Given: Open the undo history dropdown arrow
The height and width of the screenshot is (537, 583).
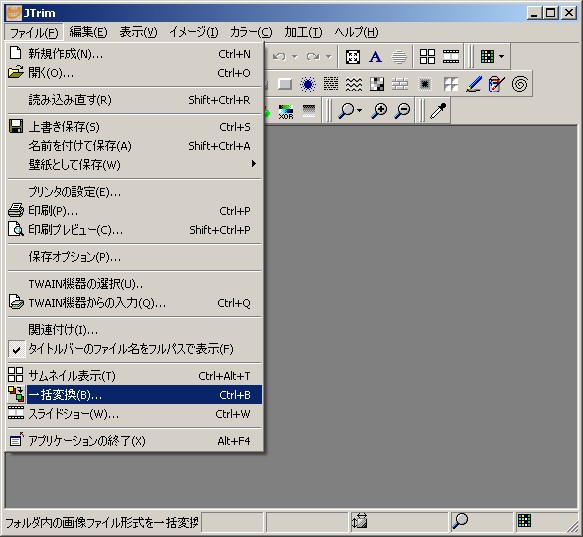Looking at the screenshot, I should click(295, 57).
